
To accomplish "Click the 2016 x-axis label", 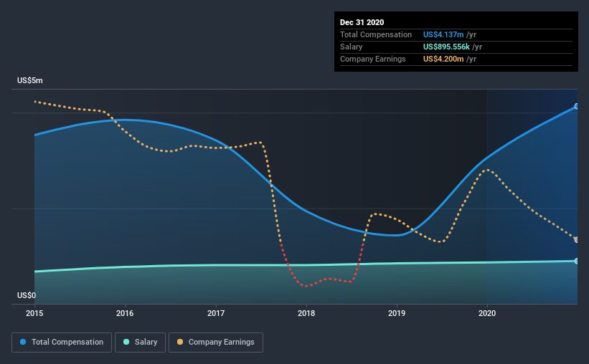I will point(125,313).
